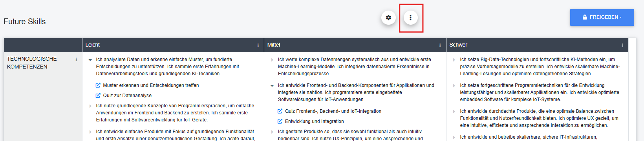
Task: Collapse 'Ich entwickle Frontend- und Backend-Komponenten' item
Action: click(272, 86)
